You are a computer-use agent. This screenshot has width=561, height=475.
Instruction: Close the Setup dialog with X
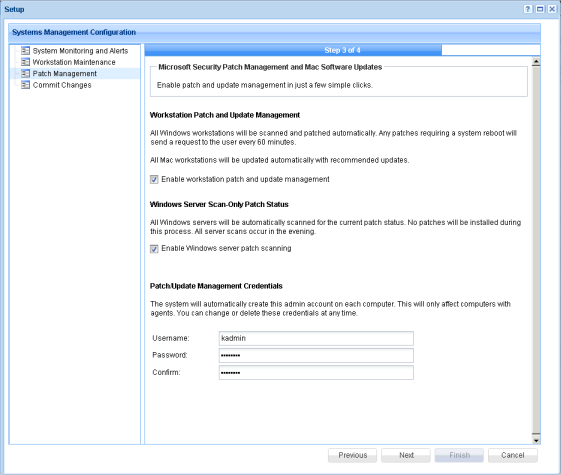tap(552, 9)
